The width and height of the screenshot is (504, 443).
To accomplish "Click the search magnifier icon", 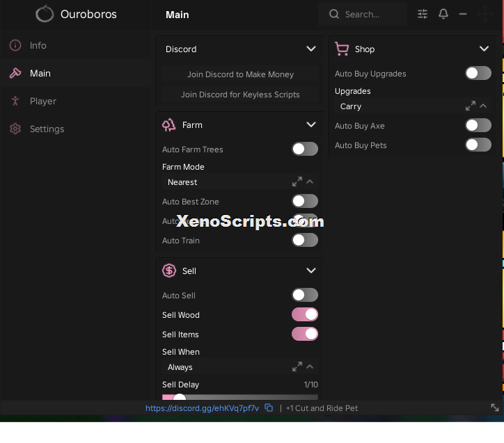I will coord(334,14).
